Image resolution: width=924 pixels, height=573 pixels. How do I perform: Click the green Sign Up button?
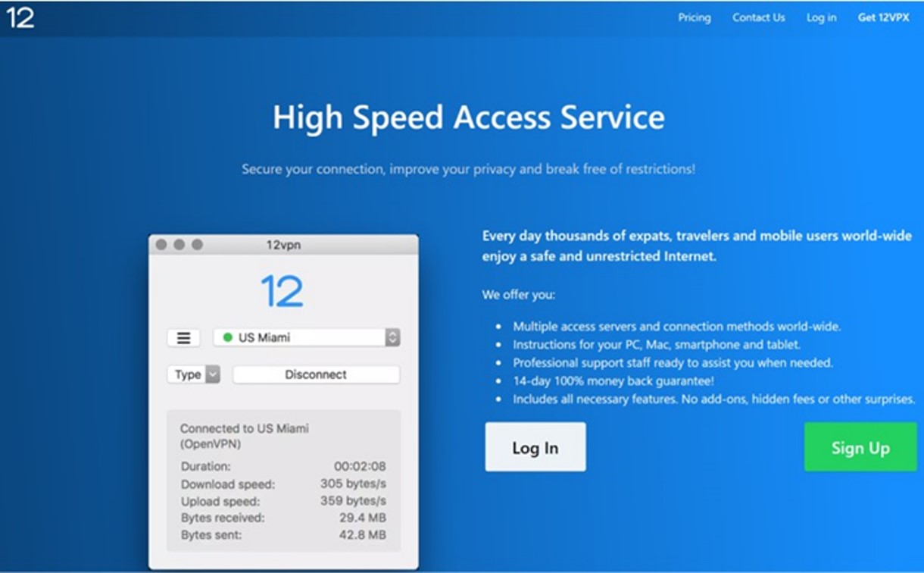click(860, 447)
